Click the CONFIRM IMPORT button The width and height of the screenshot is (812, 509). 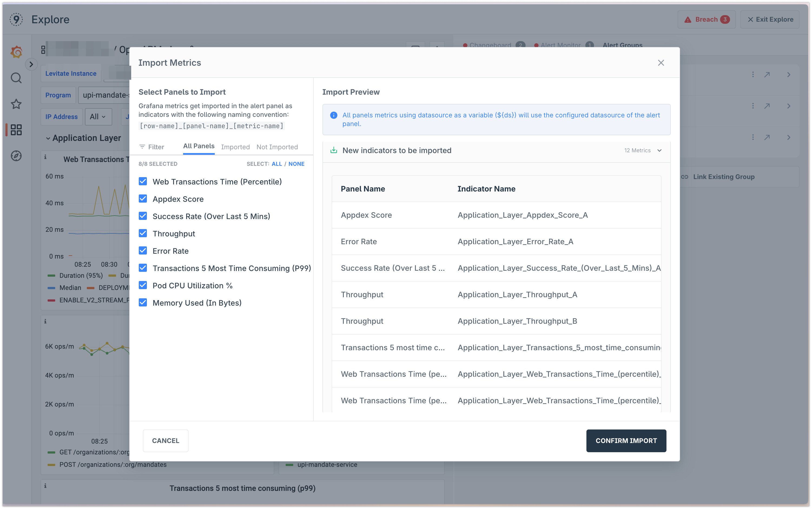(x=626, y=440)
